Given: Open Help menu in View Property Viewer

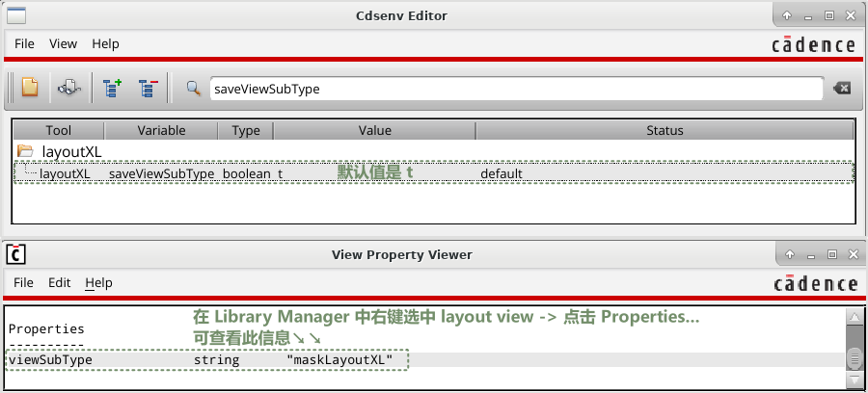Looking at the screenshot, I should 98,282.
